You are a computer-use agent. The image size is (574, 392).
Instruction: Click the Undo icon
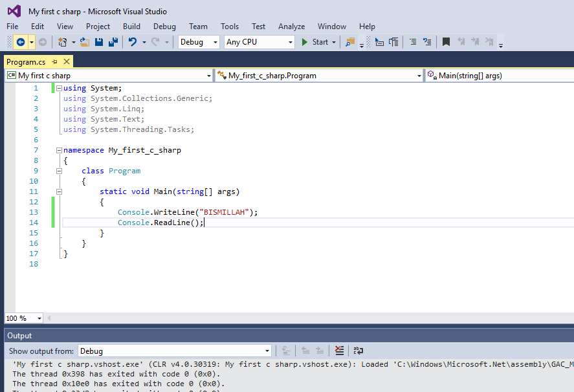pos(134,41)
